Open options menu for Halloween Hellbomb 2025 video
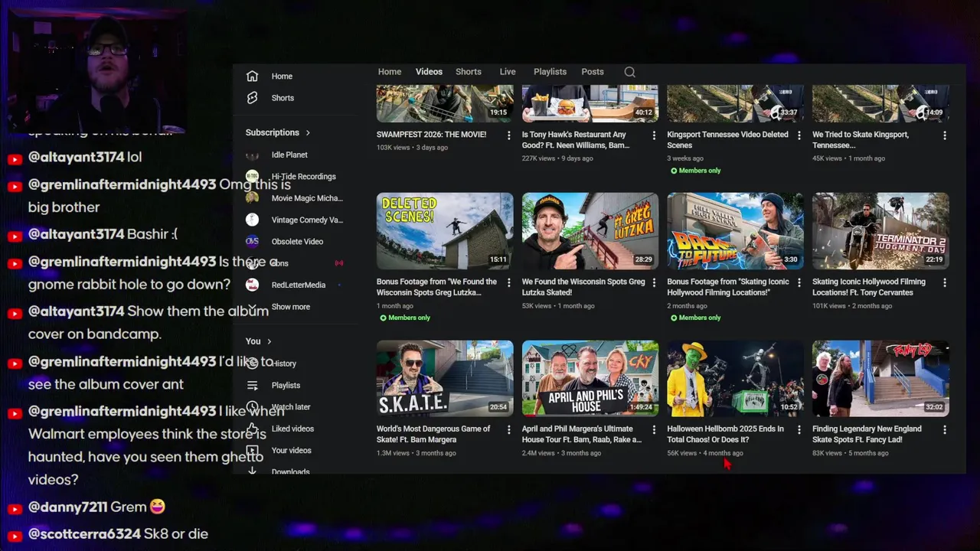Image resolution: width=980 pixels, height=551 pixels. (x=799, y=430)
